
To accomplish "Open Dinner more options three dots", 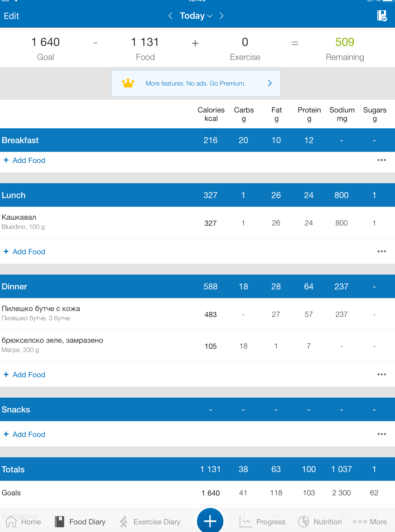I will [x=382, y=375].
